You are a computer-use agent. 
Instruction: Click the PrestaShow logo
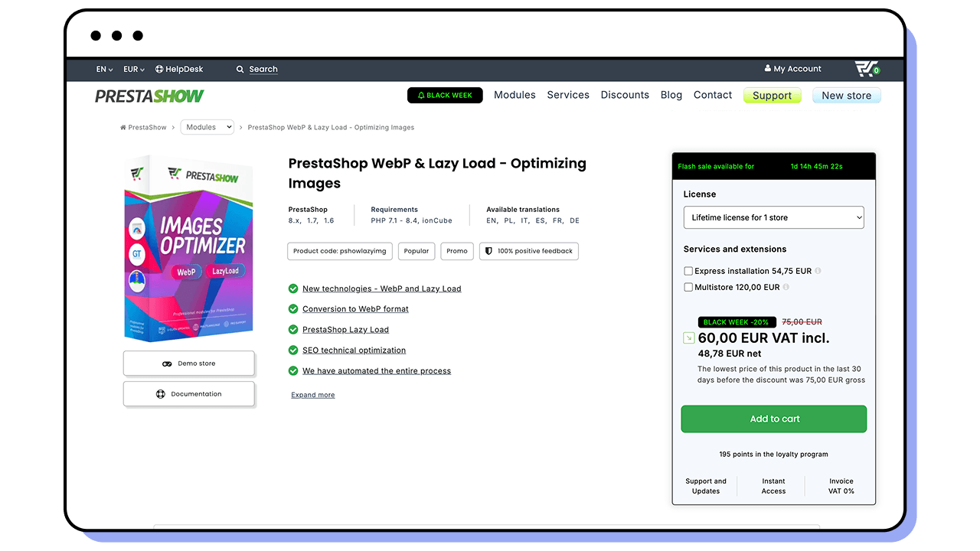pyautogui.click(x=148, y=95)
